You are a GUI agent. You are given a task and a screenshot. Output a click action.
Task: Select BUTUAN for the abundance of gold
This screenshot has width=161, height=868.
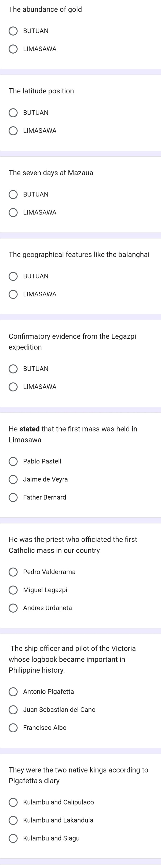click(13, 31)
